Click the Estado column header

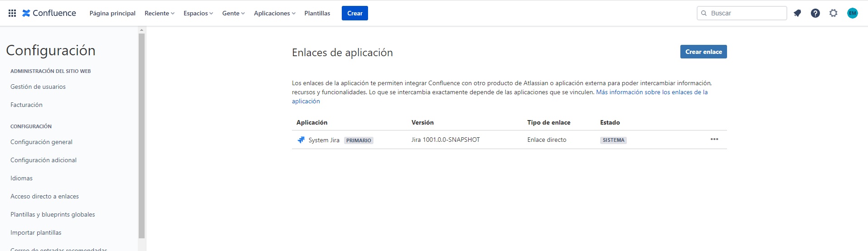point(610,122)
